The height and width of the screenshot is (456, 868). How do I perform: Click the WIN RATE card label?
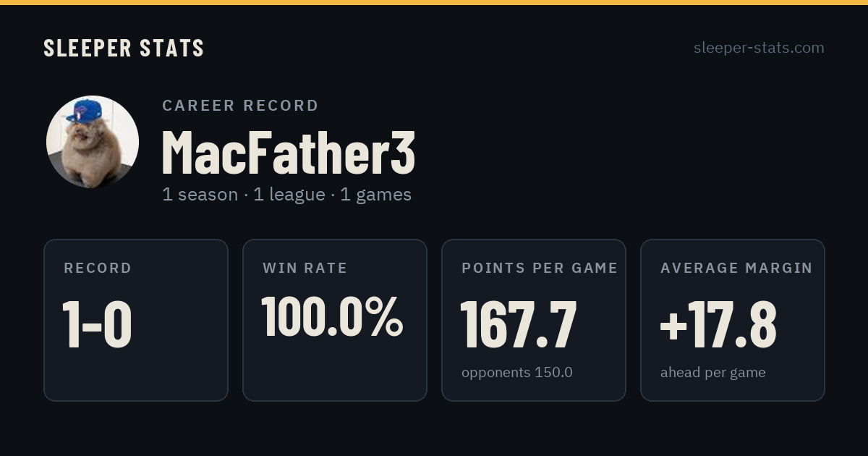305,268
